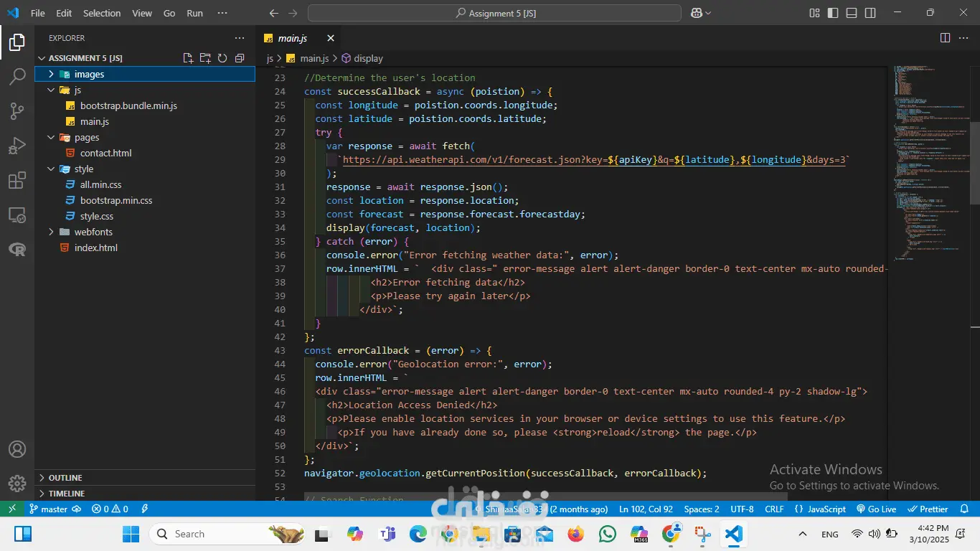Click the New File icon in Explorer
This screenshot has width=980, height=551.
(x=188, y=58)
